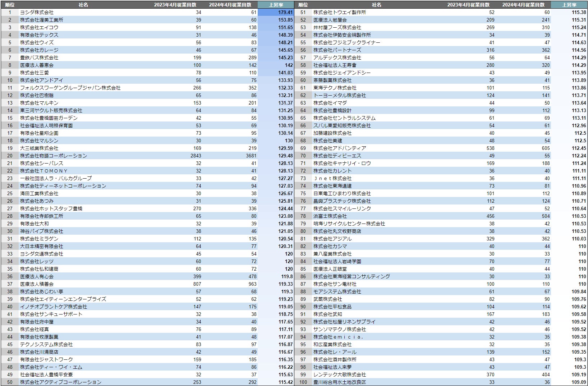Image resolution: width=588 pixels, height=386 pixels.
Task: Select the 株式会社あじわい亭 cell
Action: tap(42, 291)
